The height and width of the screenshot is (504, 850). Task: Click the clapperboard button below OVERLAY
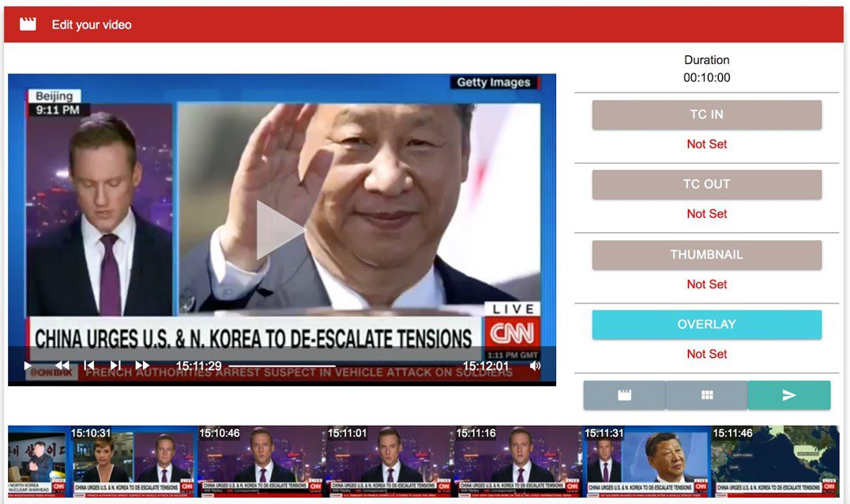click(624, 395)
